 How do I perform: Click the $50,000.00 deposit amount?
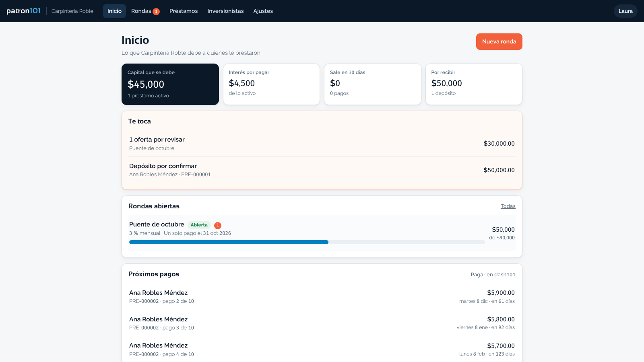(x=499, y=170)
